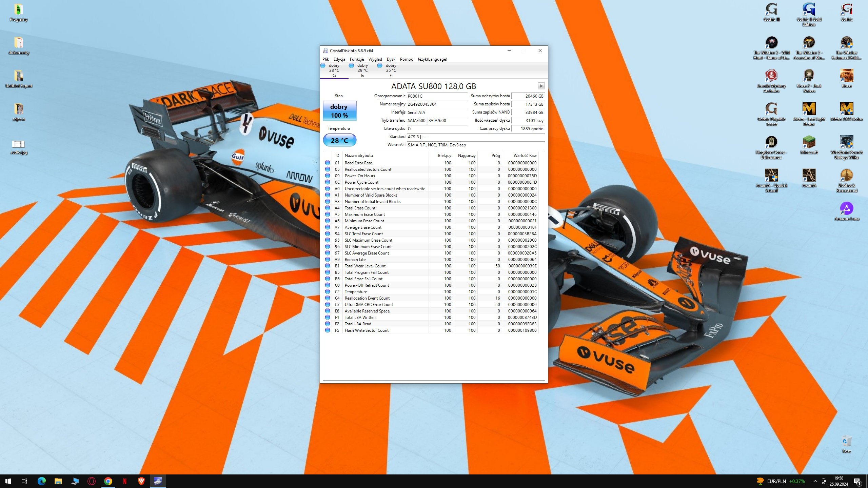Open the Programy desktop folder
The width and height of the screenshot is (868, 488).
[x=19, y=13]
